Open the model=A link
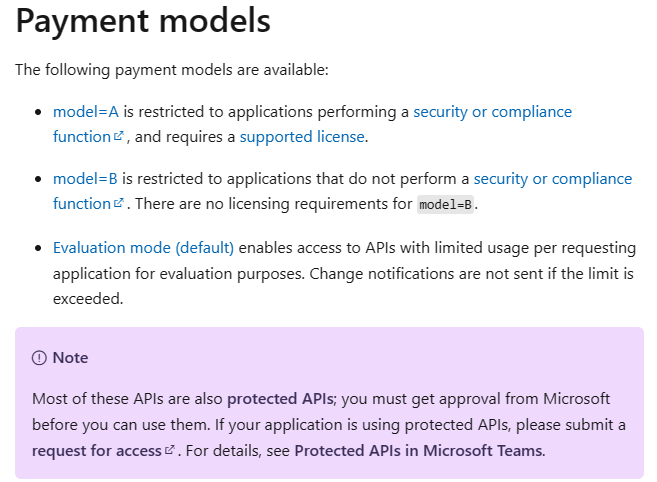Image resolution: width=657 pixels, height=482 pixels. coord(86,112)
